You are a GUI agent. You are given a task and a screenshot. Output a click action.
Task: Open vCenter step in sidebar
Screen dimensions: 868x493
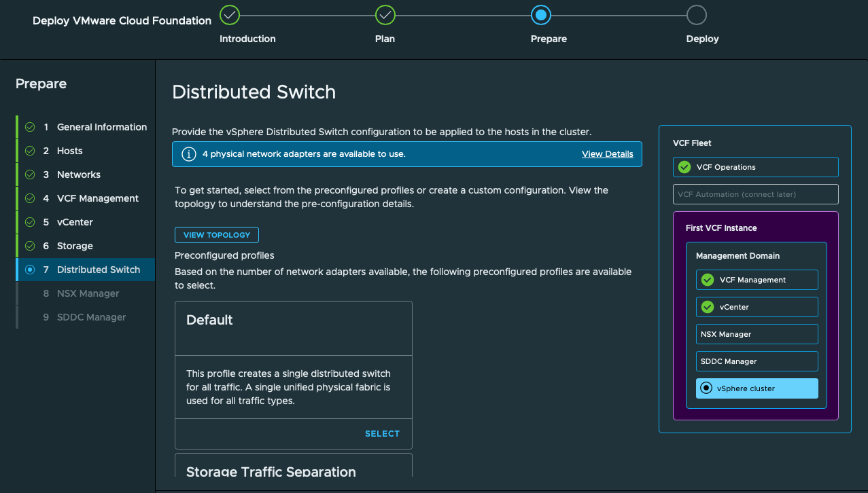[85, 222]
